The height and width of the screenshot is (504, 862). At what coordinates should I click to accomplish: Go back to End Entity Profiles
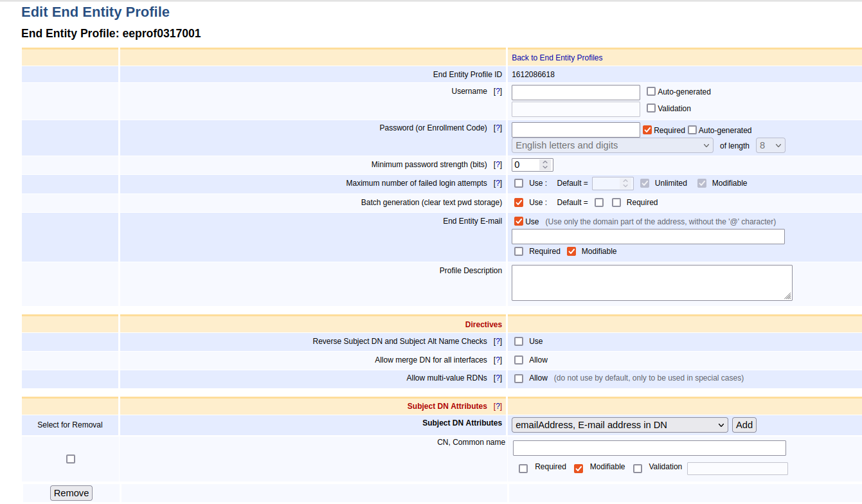tap(557, 58)
